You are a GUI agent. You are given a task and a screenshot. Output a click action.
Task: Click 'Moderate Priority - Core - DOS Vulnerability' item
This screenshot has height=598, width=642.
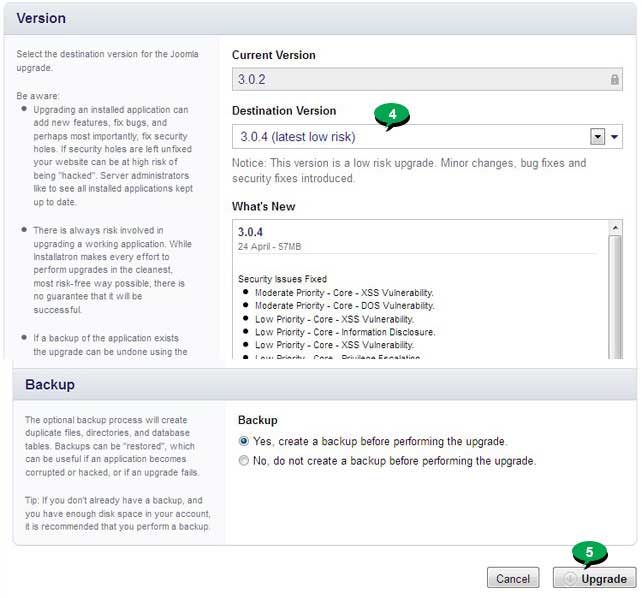[x=344, y=306]
